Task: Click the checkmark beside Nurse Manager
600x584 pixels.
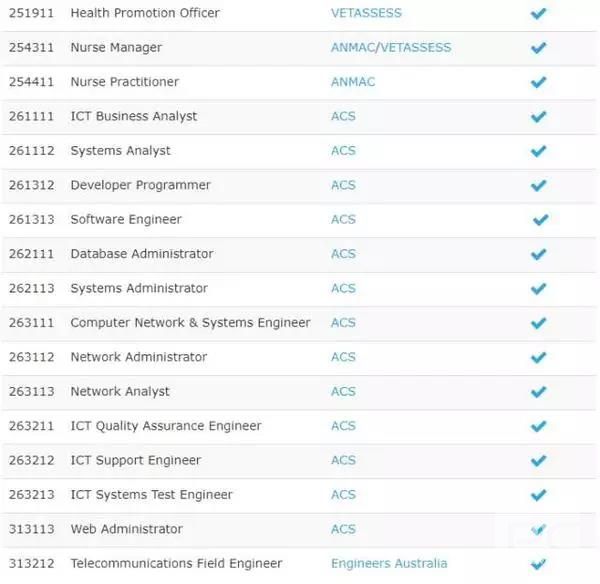Action: (x=538, y=48)
